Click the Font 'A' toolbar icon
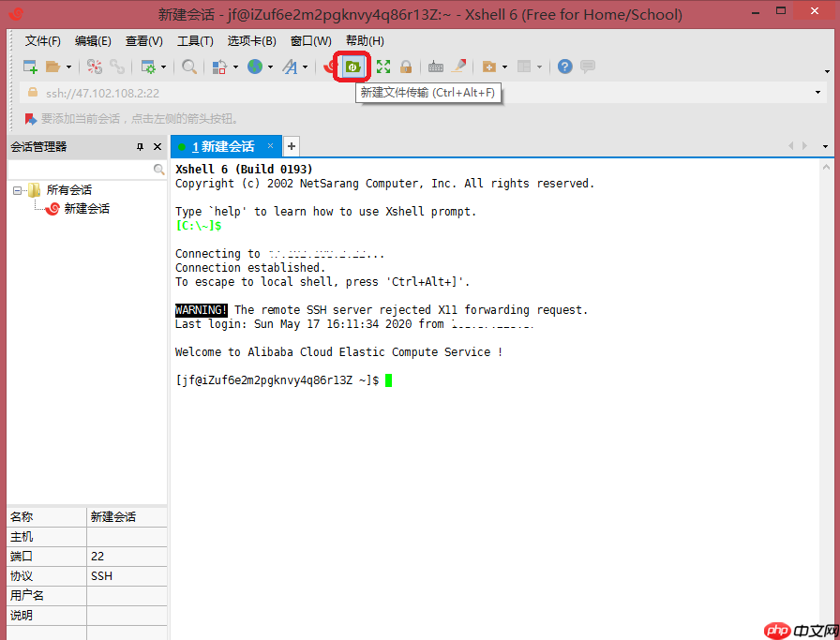 pyautogui.click(x=290, y=67)
